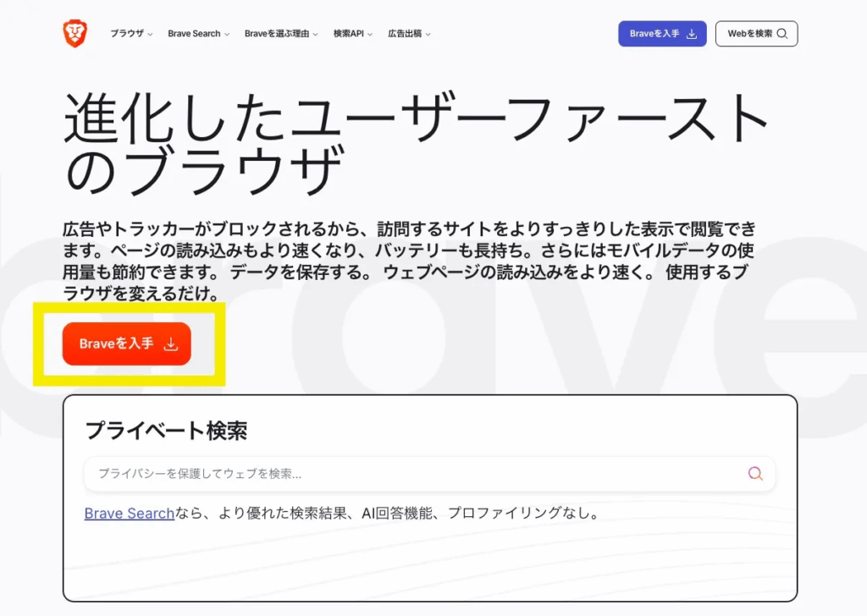The height and width of the screenshot is (616, 867).
Task: Click the search magnifier icon in private search box
Action: click(x=755, y=474)
